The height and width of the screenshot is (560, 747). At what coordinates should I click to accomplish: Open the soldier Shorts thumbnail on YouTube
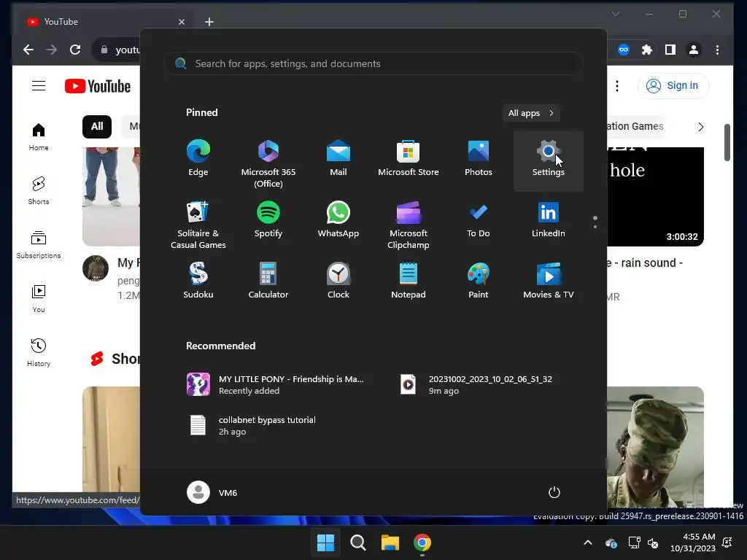[x=655, y=447]
